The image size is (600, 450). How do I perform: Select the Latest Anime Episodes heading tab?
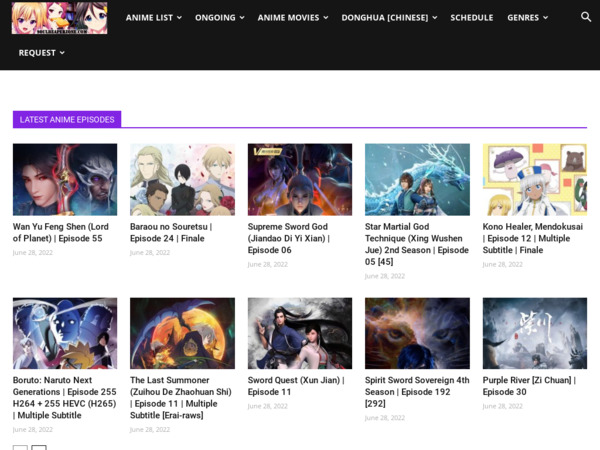(x=67, y=119)
